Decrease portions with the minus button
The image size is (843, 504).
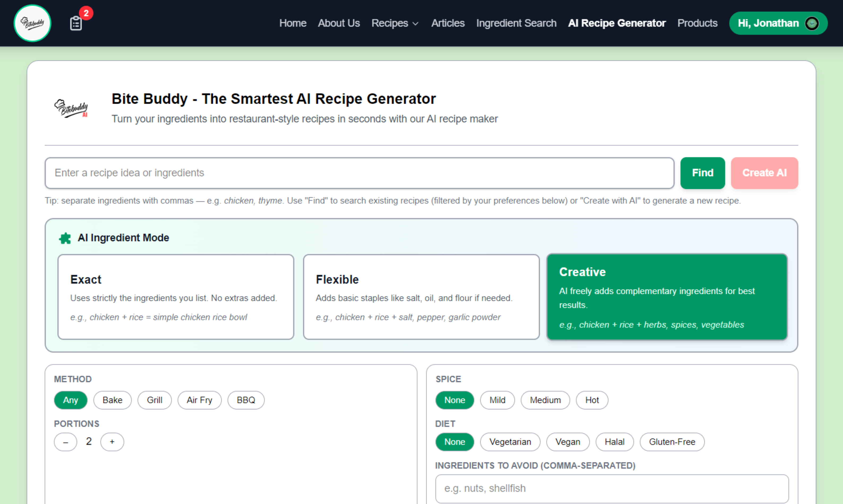coord(65,442)
